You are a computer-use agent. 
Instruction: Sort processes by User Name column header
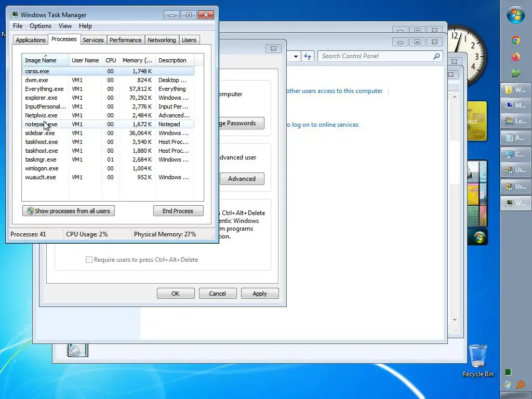(x=85, y=60)
